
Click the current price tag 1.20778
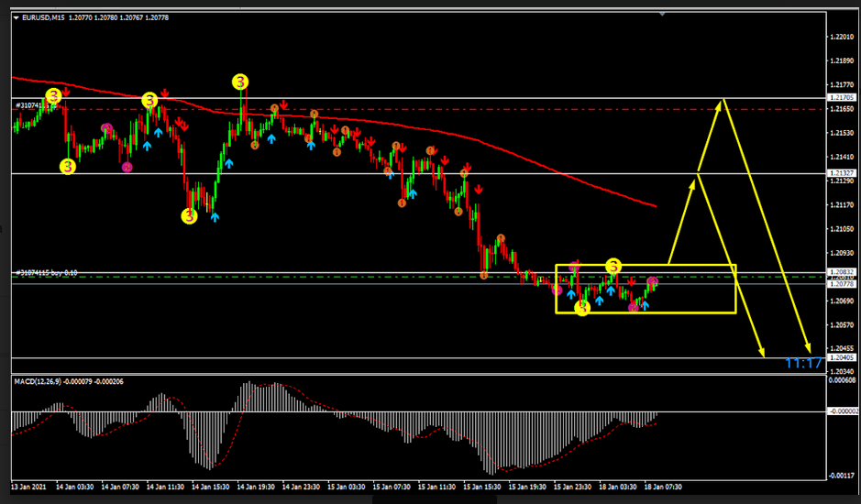pyautogui.click(x=841, y=284)
